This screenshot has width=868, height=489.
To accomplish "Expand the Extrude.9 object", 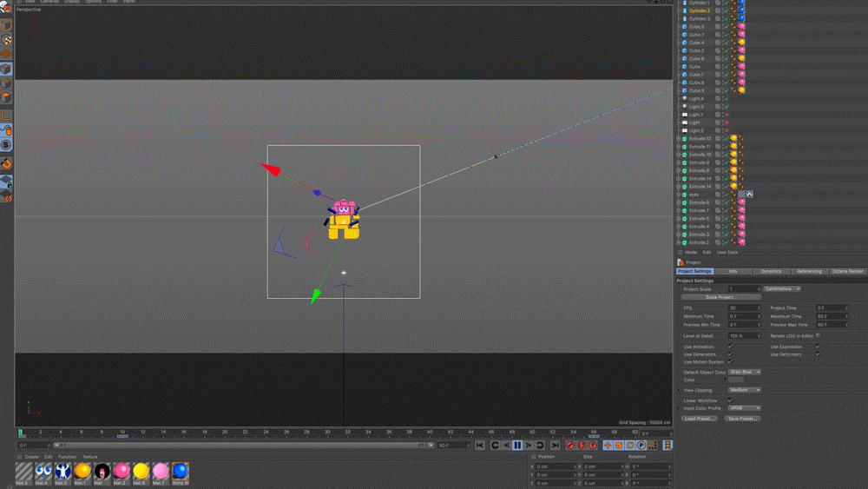I will tap(679, 162).
